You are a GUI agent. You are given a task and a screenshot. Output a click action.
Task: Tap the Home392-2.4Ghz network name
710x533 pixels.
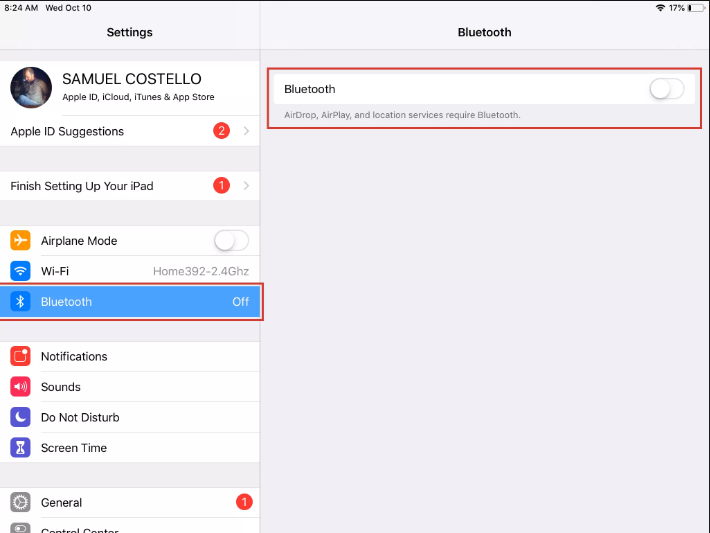tap(201, 271)
